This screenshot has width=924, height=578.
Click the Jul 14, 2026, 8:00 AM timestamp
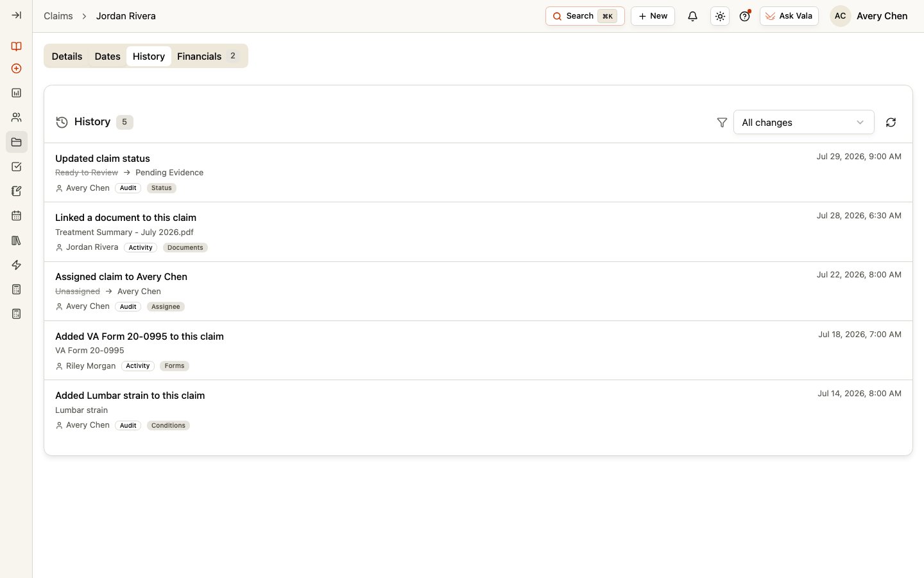pyautogui.click(x=859, y=393)
